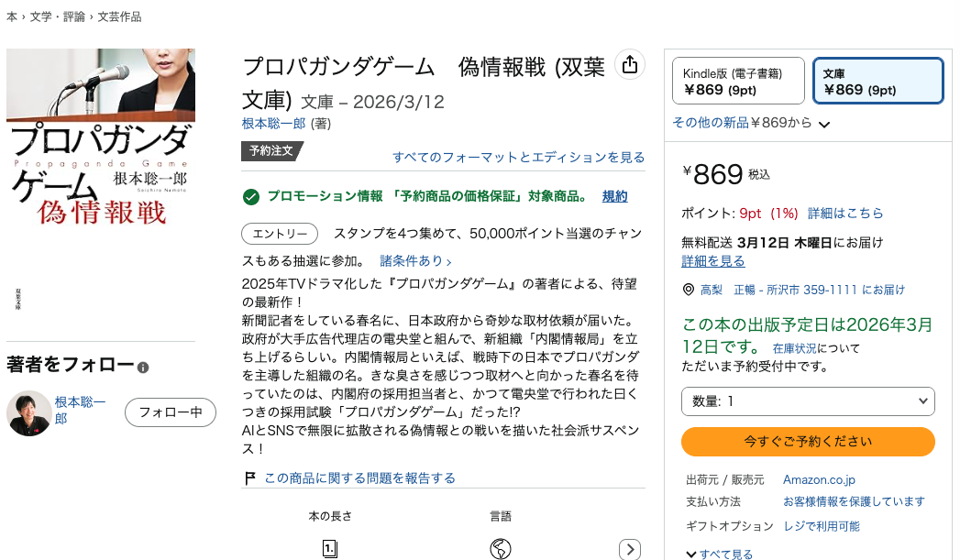
Task: Click the location pin delivery icon
Action: click(x=689, y=290)
